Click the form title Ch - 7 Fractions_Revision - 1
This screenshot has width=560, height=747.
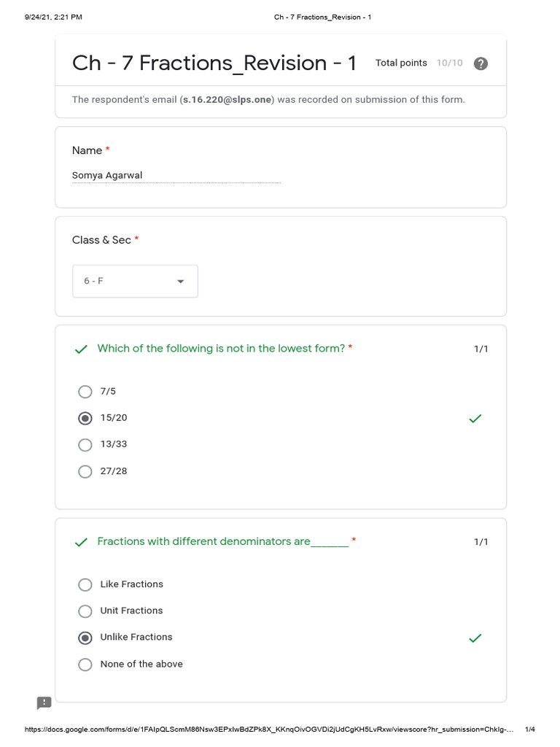tap(214, 63)
